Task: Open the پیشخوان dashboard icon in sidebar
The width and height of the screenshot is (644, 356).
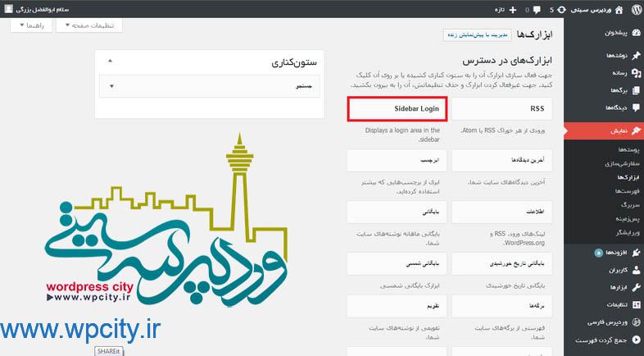Action: click(x=636, y=33)
